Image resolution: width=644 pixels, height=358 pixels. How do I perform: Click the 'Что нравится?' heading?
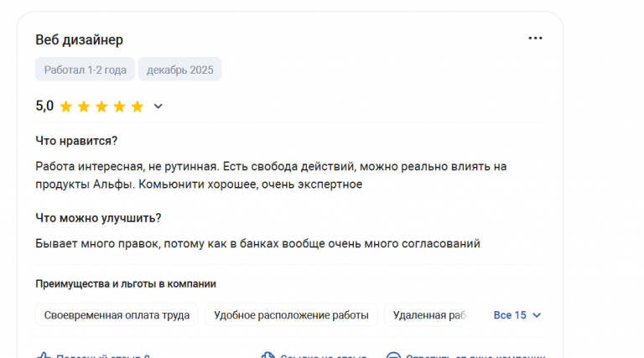(x=76, y=141)
